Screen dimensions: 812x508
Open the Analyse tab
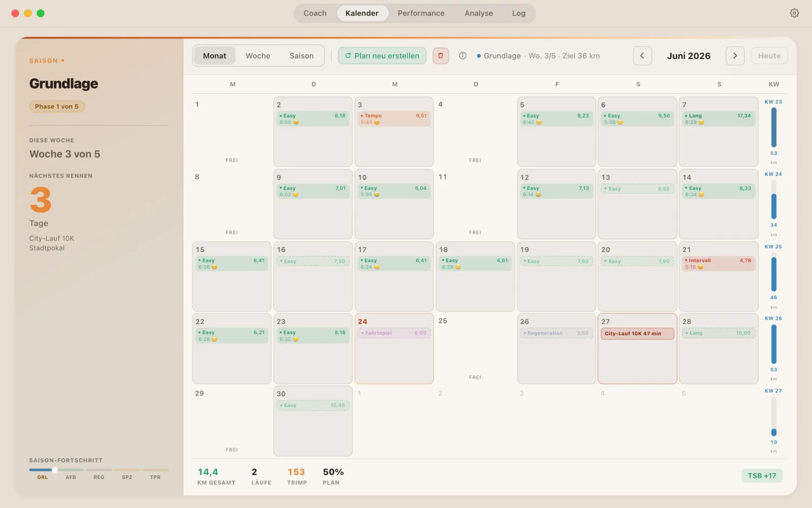click(x=479, y=13)
